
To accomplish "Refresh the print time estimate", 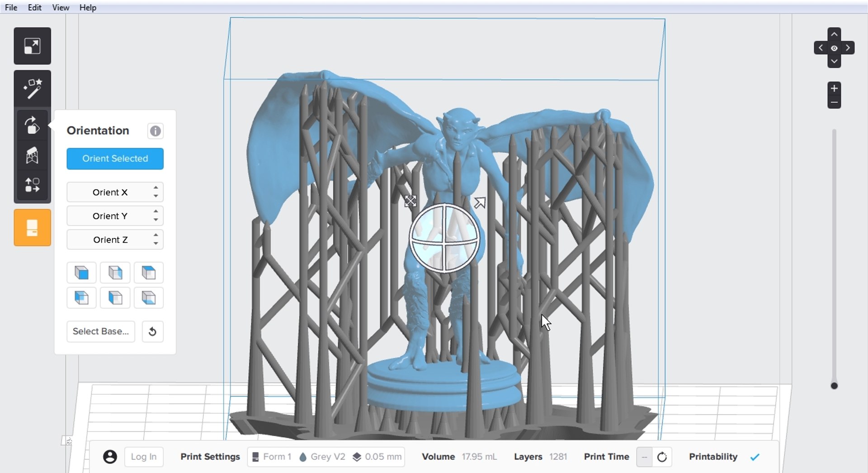I will [662, 457].
